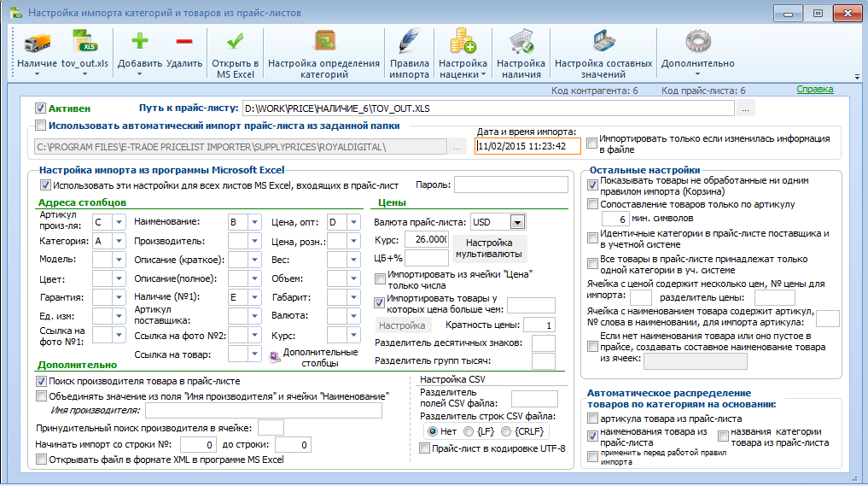Toggle import only if file changed
The image size is (868, 486).
(592, 143)
